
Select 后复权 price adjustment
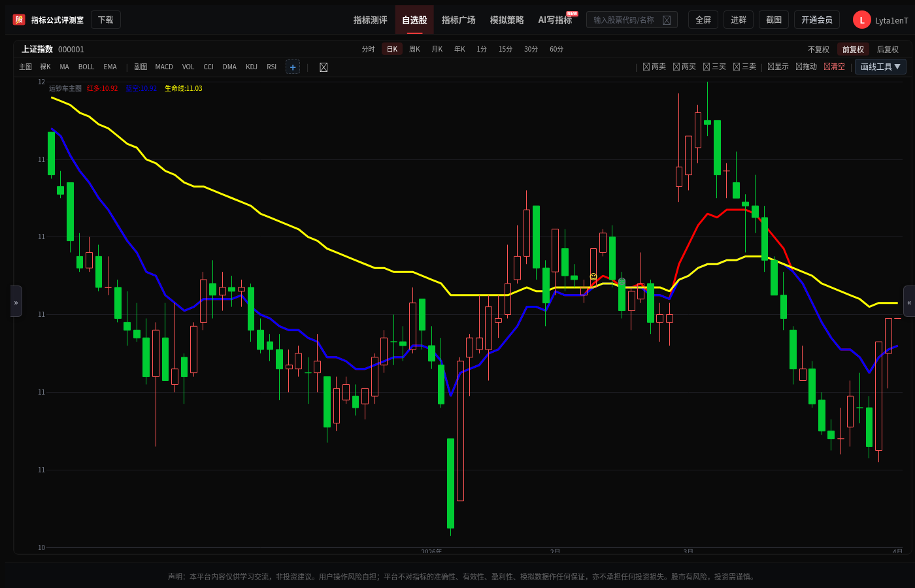[x=888, y=50]
